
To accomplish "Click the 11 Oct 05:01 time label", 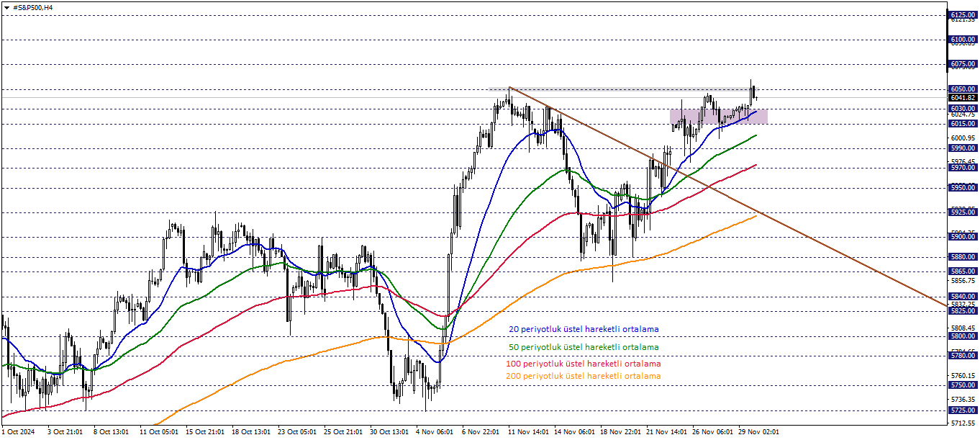I will coord(158,433).
